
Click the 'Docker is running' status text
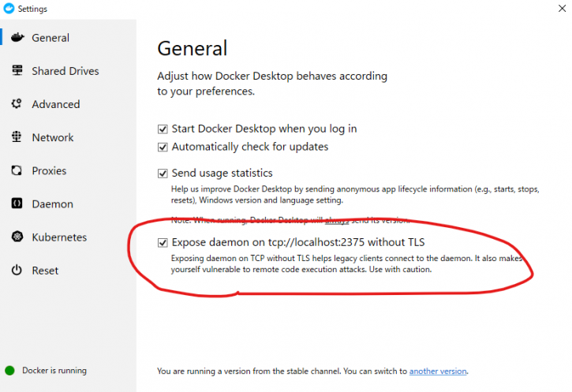[x=54, y=370]
